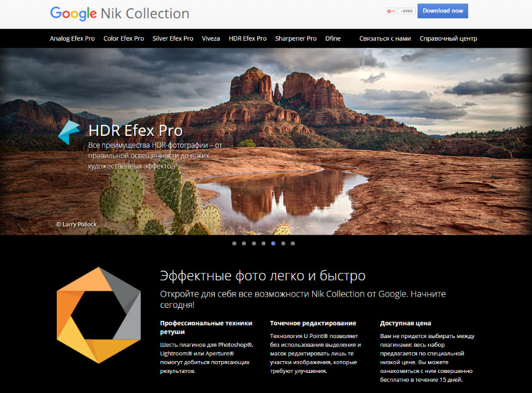Image resolution: width=532 pixels, height=393 pixels.
Task: Click the Sedona landscape banner photo
Action: pyautogui.click(x=266, y=141)
